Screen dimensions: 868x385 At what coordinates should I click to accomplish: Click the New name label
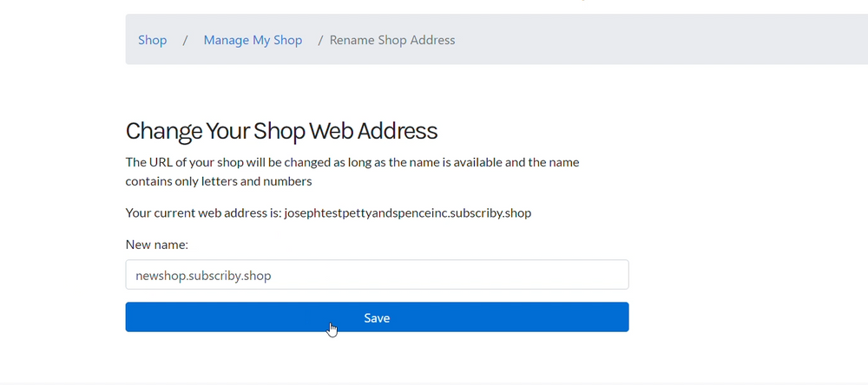[x=156, y=245]
